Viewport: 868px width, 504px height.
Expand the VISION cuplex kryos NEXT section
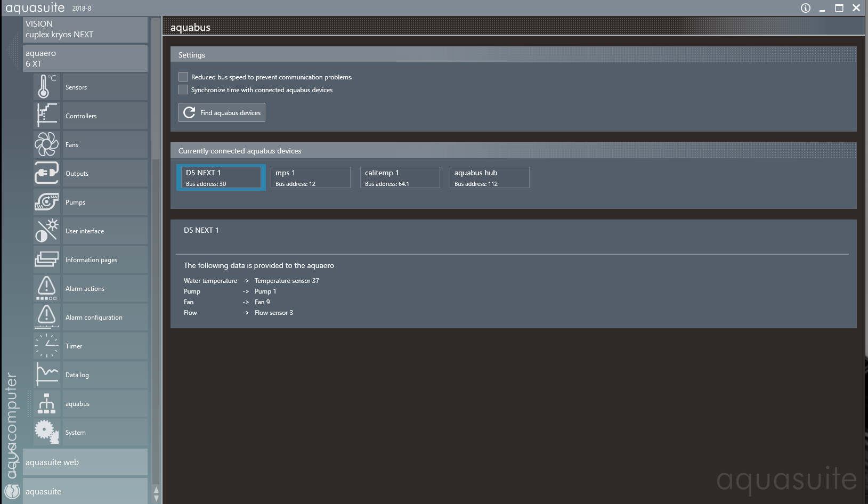click(x=85, y=29)
